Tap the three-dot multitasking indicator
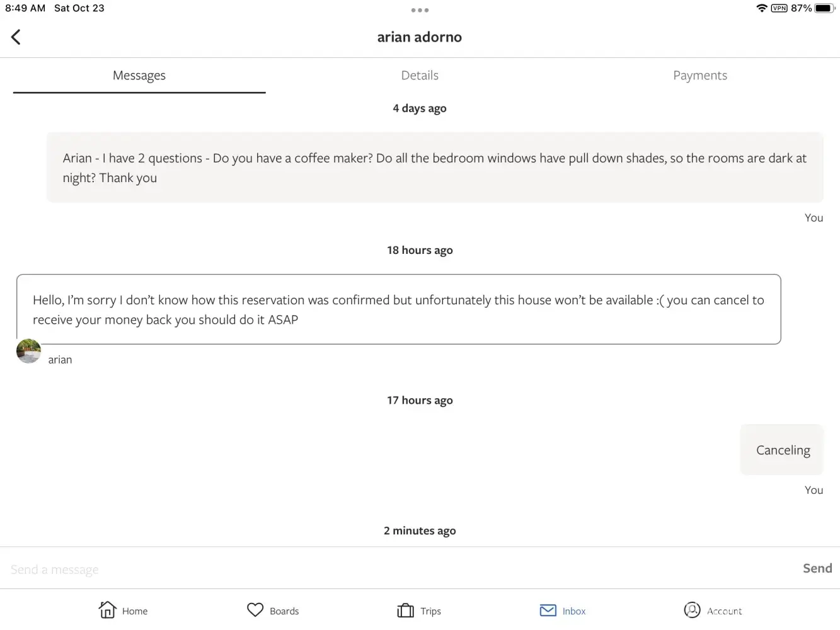The width and height of the screenshot is (840, 630). (420, 10)
